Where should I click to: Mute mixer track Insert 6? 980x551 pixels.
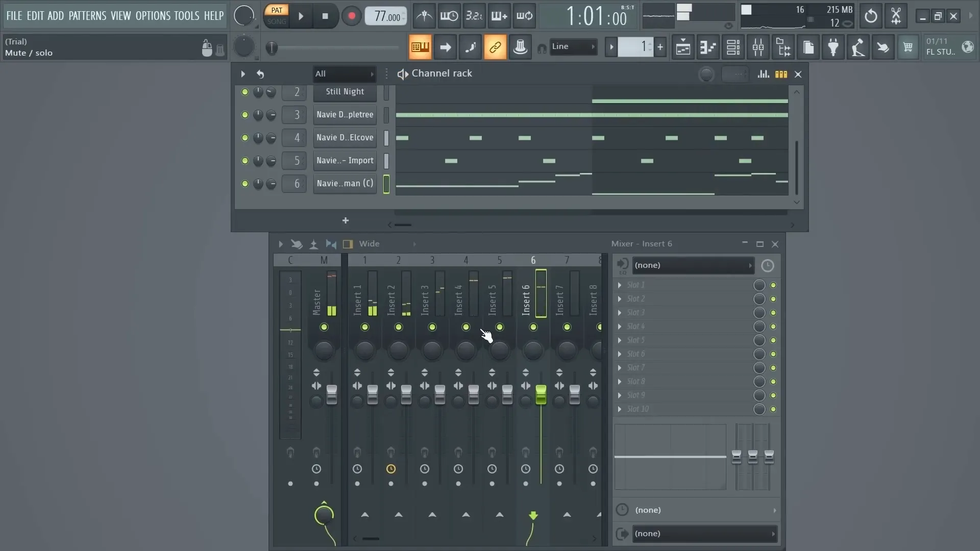point(533,327)
